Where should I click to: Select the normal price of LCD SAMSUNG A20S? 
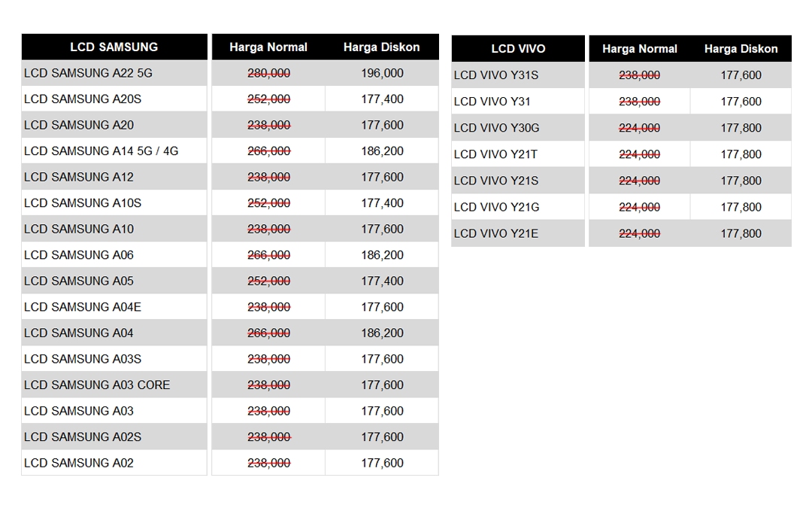click(268, 99)
